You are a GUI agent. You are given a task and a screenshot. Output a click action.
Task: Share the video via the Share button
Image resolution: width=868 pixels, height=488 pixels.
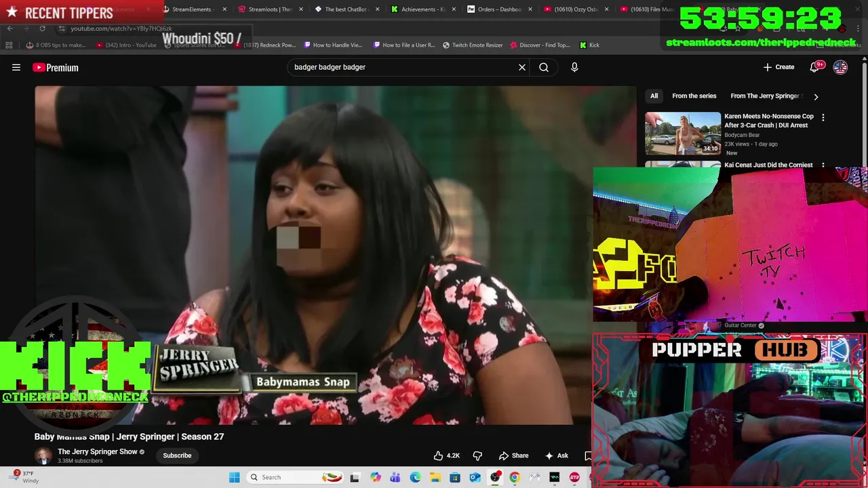coord(513,455)
